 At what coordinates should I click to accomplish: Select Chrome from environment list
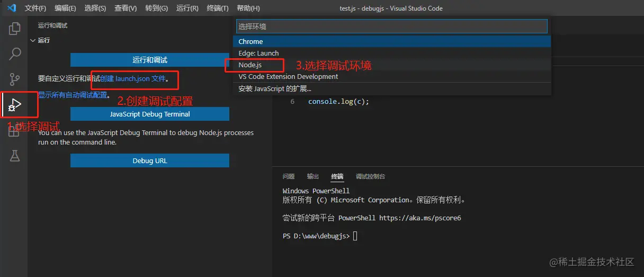tap(392, 41)
